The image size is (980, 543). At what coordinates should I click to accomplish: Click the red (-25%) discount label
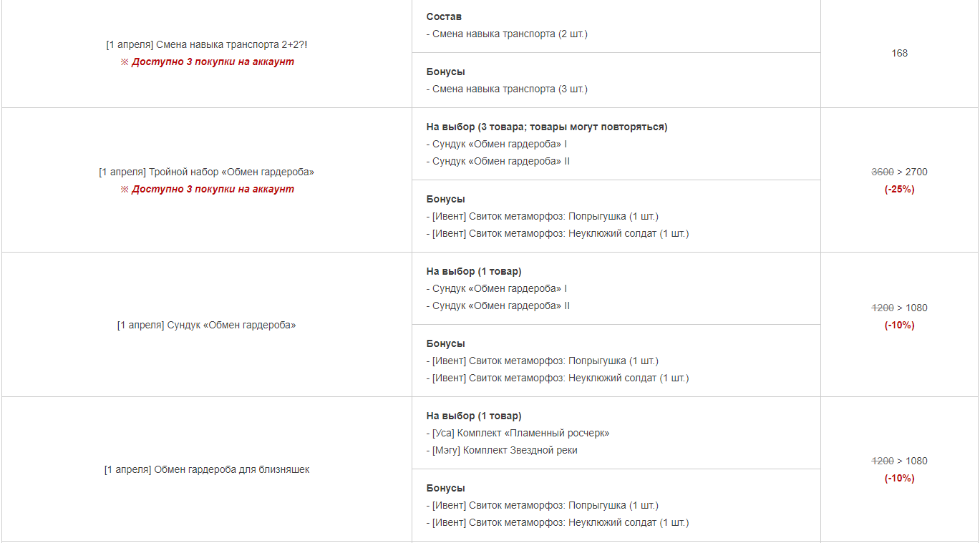[899, 189]
